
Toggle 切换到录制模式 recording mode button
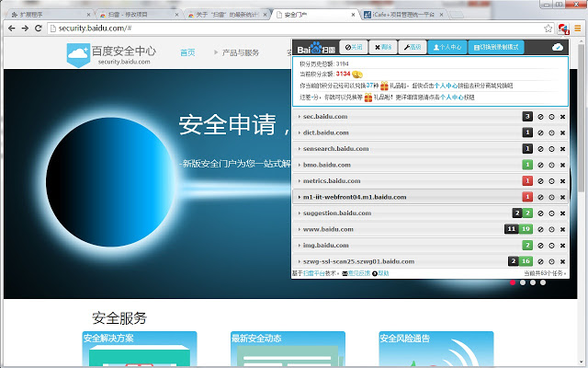point(496,47)
